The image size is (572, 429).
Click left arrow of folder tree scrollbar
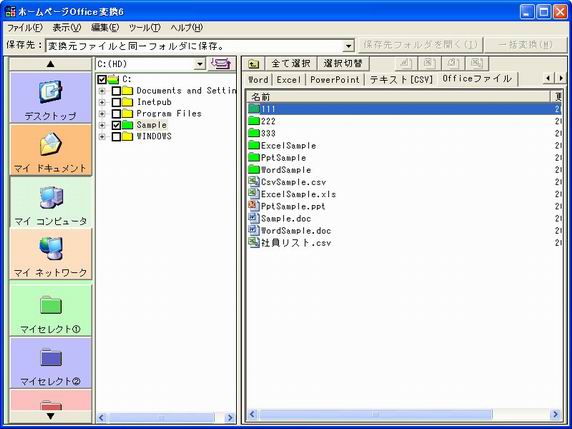point(102,418)
